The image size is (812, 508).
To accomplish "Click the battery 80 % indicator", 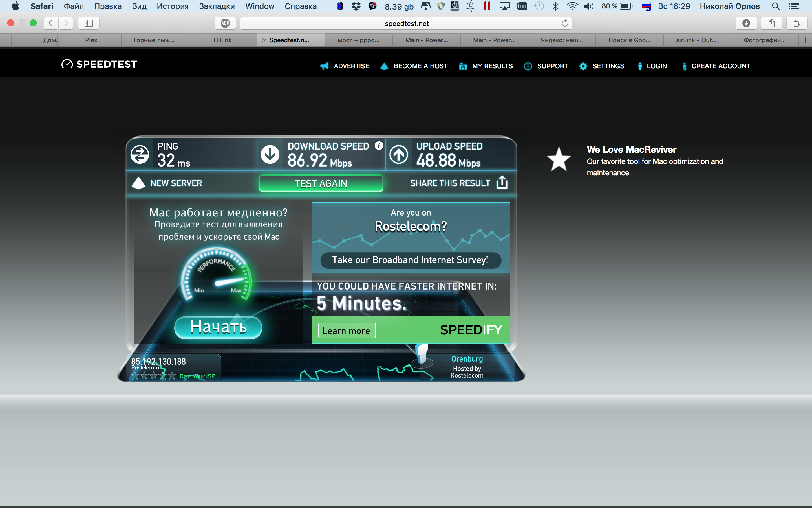I will (617, 6).
